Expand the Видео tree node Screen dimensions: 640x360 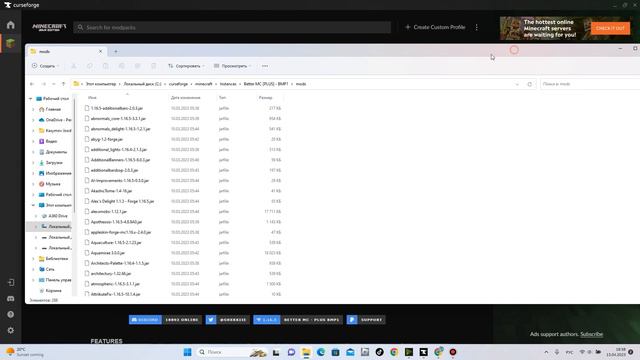point(33,141)
